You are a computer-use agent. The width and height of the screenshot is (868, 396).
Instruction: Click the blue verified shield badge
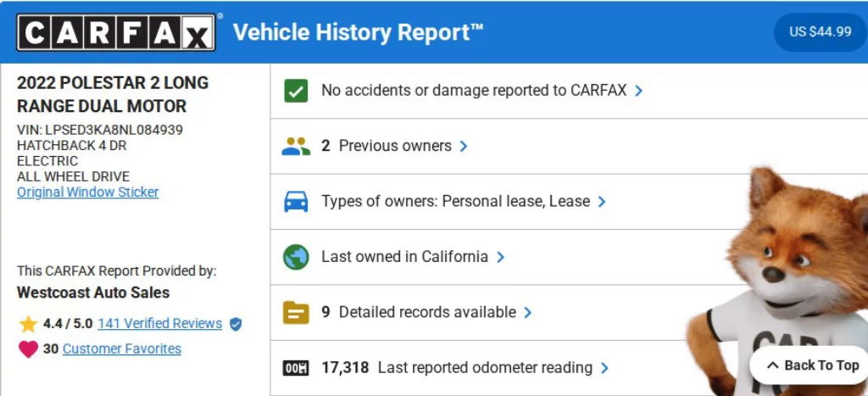click(x=236, y=324)
